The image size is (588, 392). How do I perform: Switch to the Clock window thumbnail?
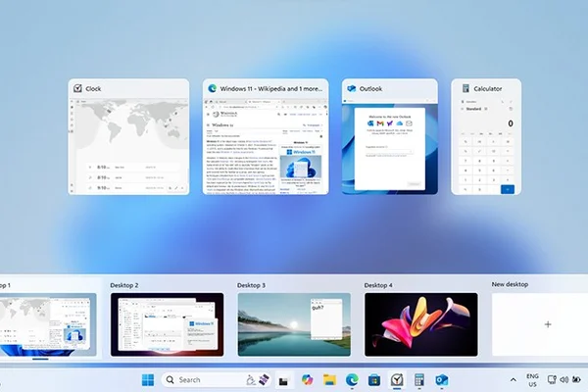[x=128, y=136]
